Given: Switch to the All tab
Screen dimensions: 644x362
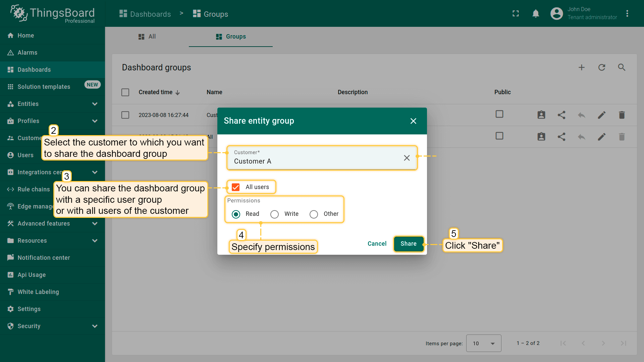Looking at the screenshot, I should click(147, 37).
